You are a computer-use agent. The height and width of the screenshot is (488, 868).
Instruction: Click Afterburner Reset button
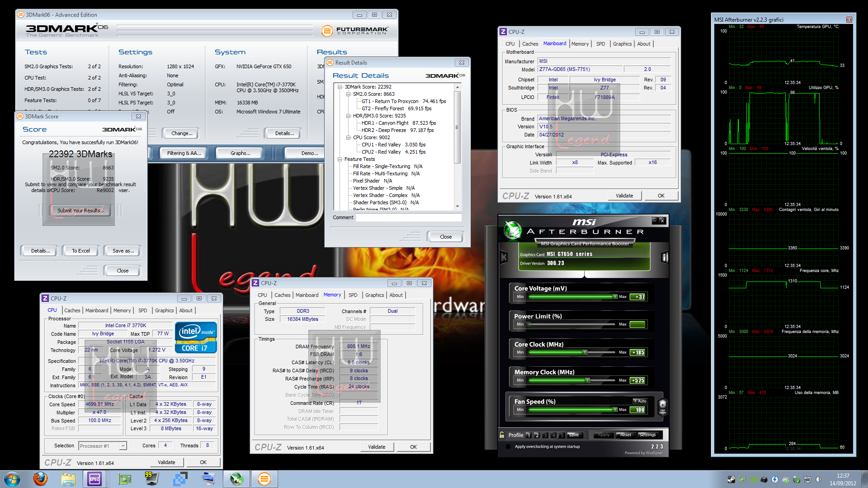coord(626,435)
